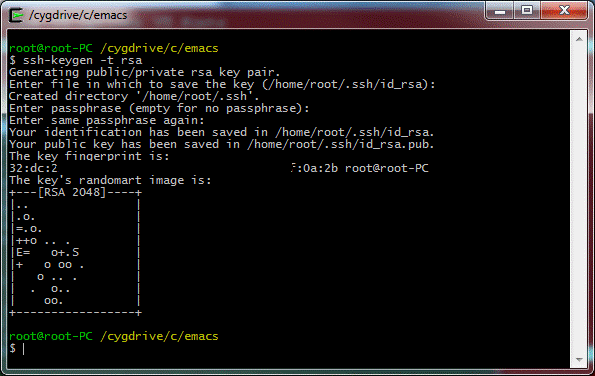The image size is (595, 376).
Task: Click at the command prompt cursor
Action: (24, 349)
